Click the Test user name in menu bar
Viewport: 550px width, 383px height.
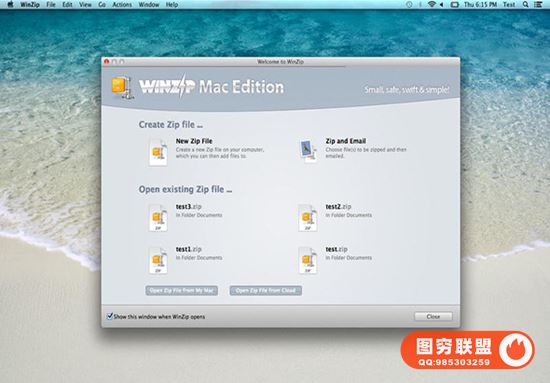pyautogui.click(x=509, y=5)
